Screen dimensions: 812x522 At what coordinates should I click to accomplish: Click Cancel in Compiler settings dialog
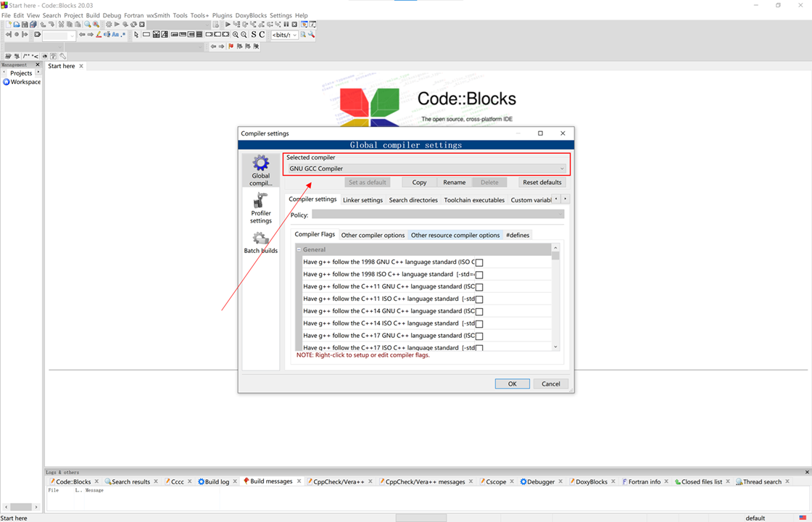550,384
